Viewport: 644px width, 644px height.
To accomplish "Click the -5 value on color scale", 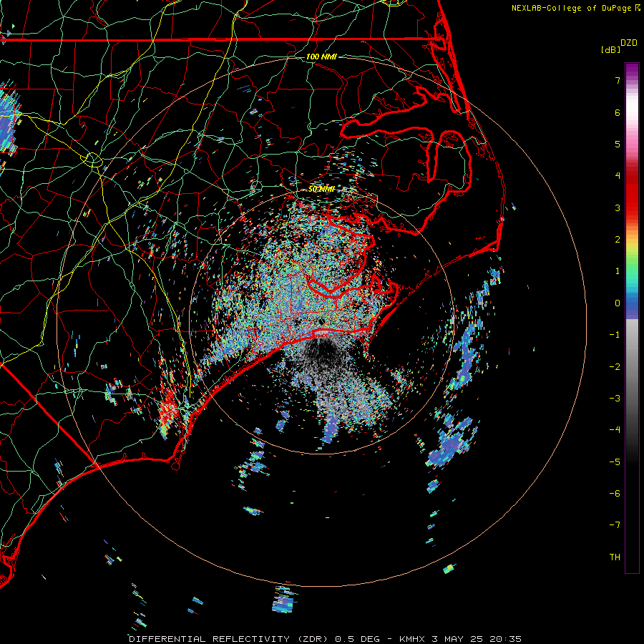I will click(x=615, y=462).
